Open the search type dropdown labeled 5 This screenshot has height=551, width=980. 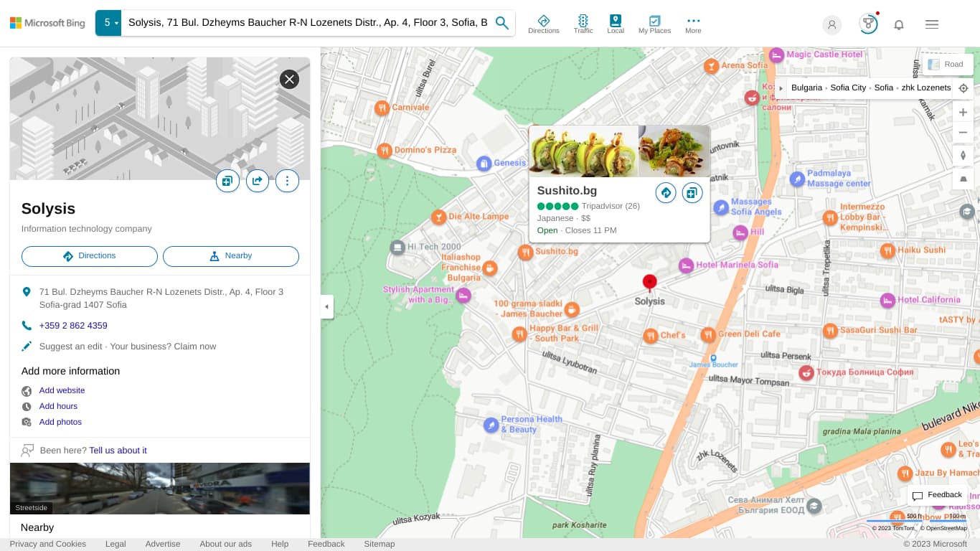(x=108, y=23)
